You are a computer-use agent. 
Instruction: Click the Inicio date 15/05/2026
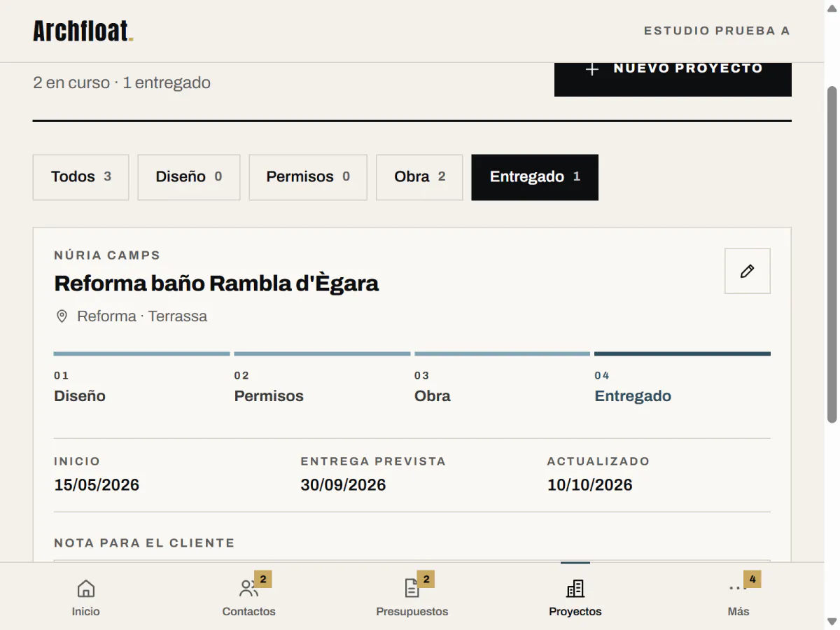(97, 485)
